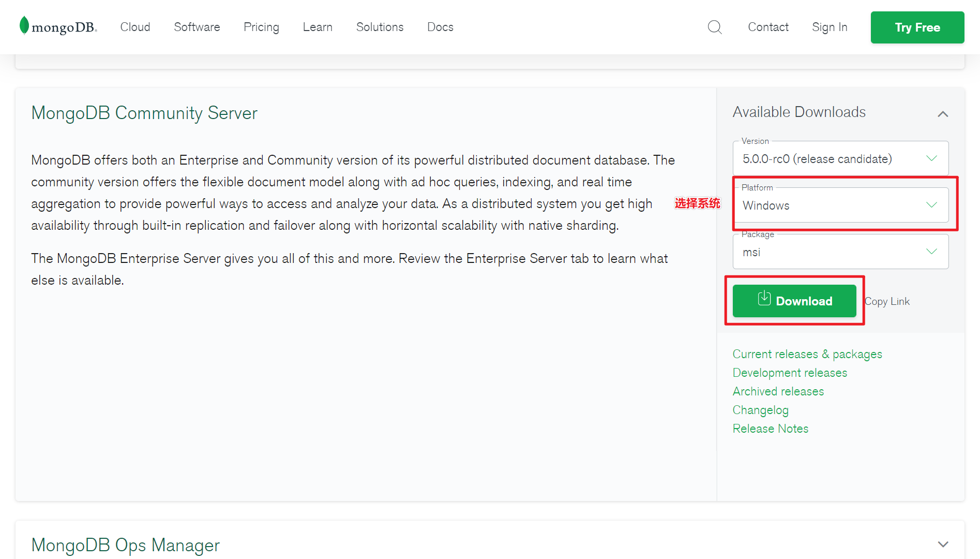Open the Platform dropdown showing Windows
The height and width of the screenshot is (559, 980).
(x=840, y=205)
